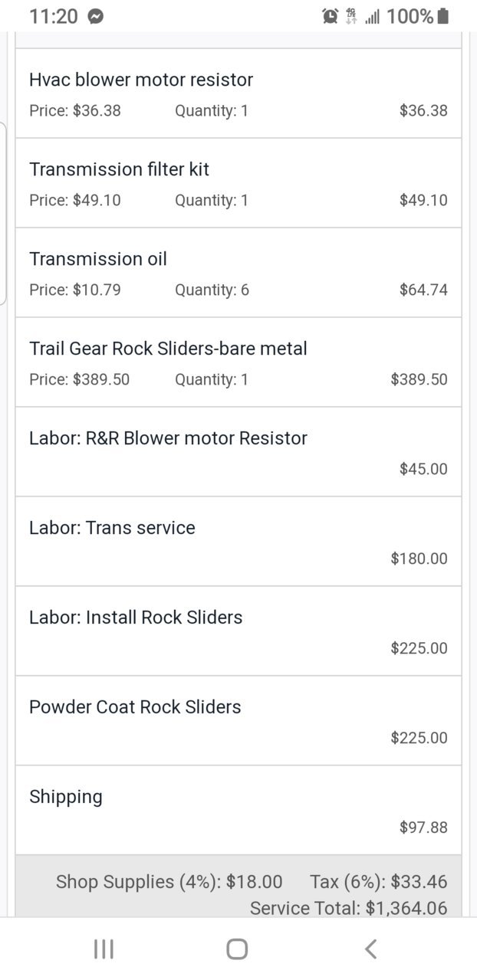Select the Transmission oil line item
This screenshot has width=477, height=980.
tap(238, 273)
